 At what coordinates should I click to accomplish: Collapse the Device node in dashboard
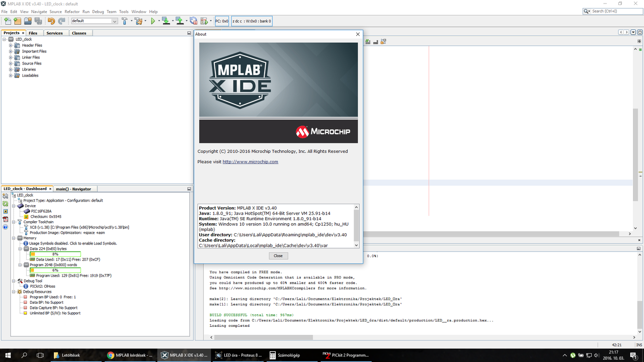(x=14, y=206)
